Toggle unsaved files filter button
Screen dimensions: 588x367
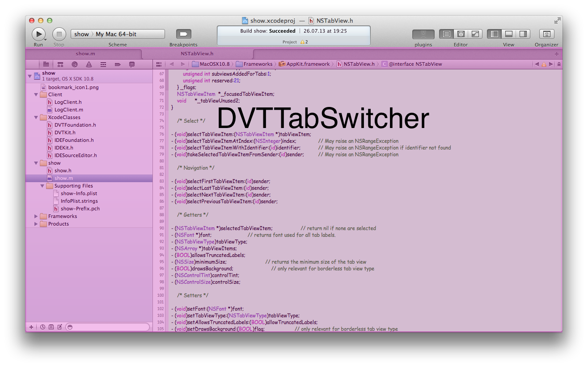point(59,327)
